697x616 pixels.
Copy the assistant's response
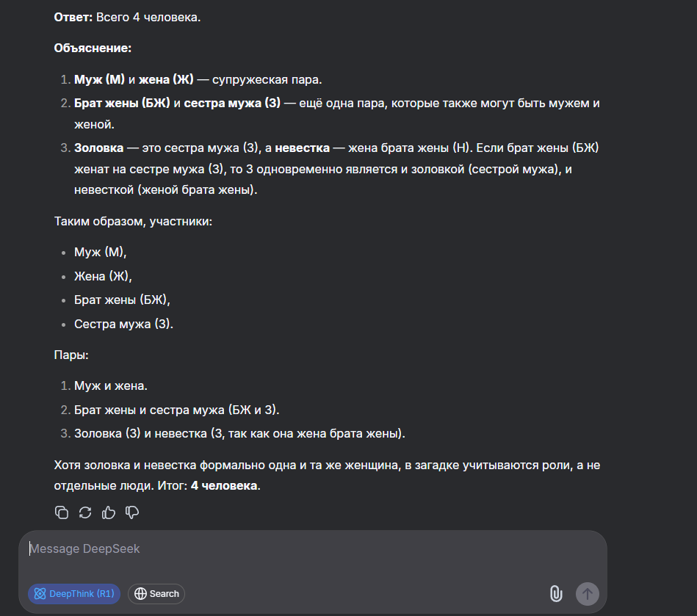tap(62, 512)
